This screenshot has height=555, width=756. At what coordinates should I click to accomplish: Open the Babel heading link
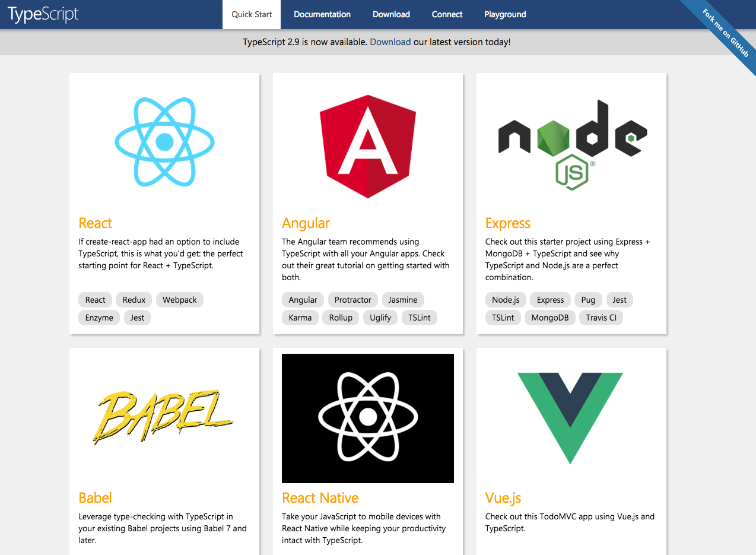pos(95,498)
